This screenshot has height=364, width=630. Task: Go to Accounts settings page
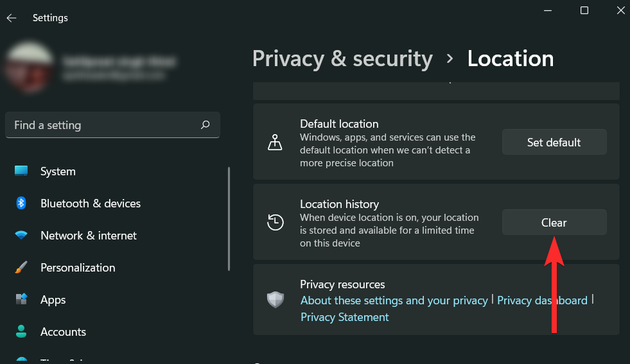(63, 332)
